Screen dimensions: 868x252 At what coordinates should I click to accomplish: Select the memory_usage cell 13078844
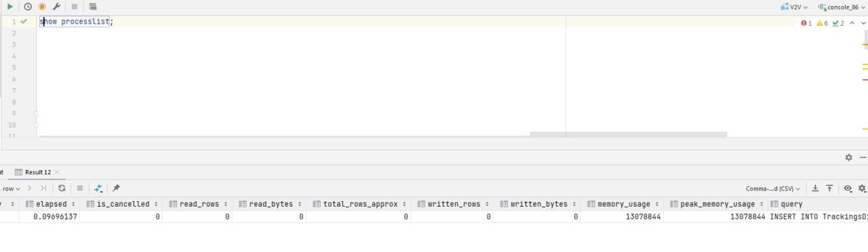coord(623,217)
